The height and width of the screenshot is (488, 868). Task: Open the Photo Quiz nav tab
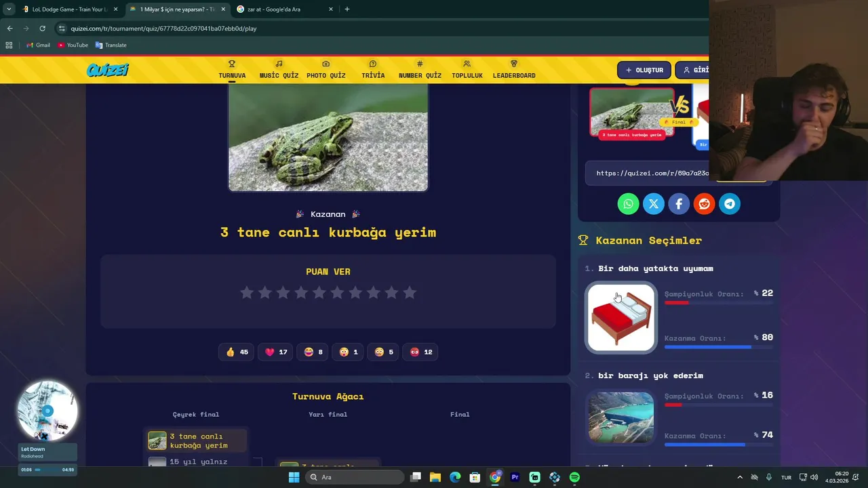[x=325, y=70]
